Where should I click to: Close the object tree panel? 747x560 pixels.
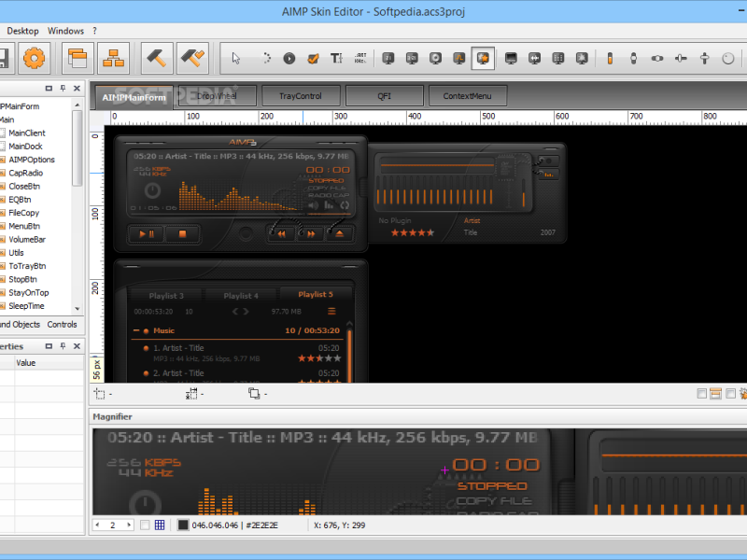point(77,88)
